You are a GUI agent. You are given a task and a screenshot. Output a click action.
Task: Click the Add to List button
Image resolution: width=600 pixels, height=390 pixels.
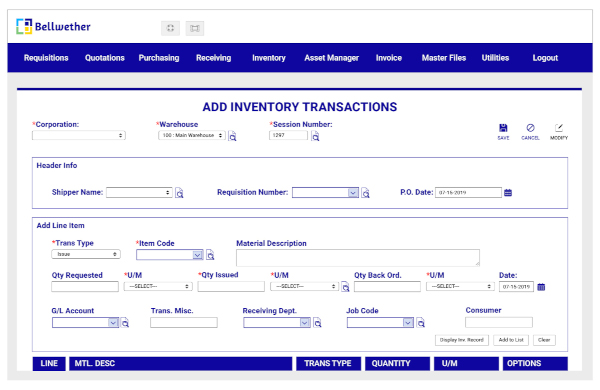(x=511, y=340)
